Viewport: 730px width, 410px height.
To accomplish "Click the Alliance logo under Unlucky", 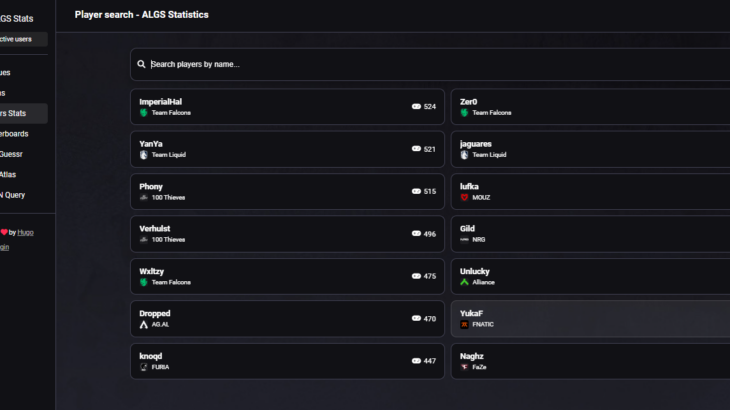I will 464,282.
